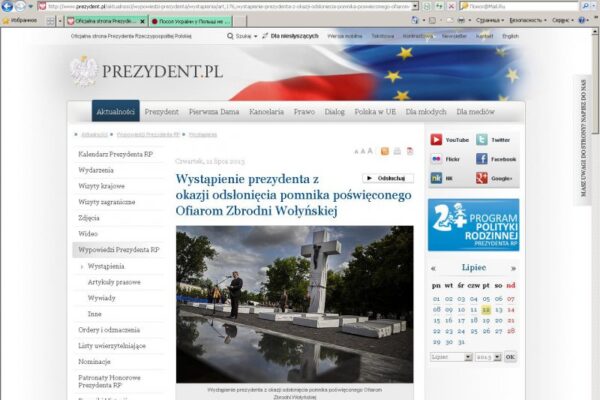Click the PDF export icon
The image size is (600, 400).
410,151
